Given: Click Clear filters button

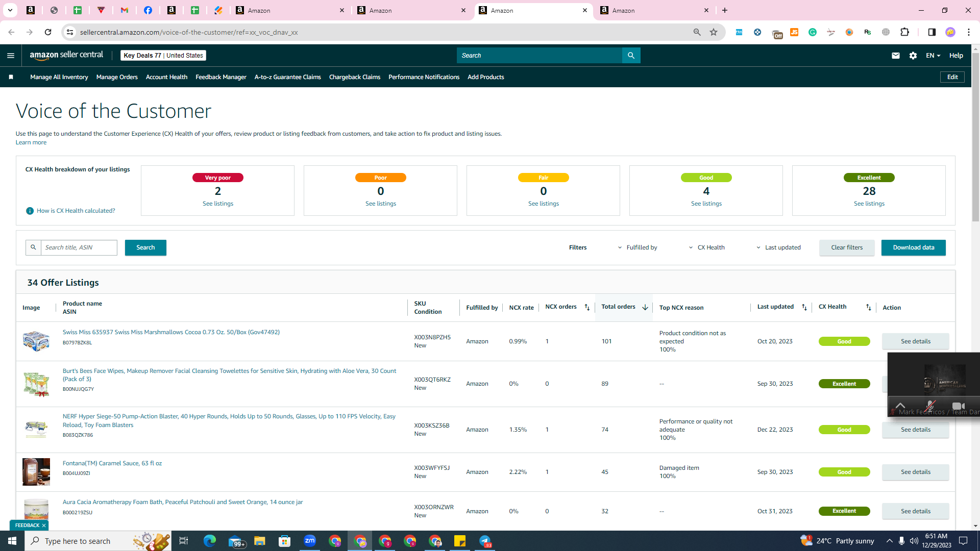Looking at the screenshot, I should (847, 247).
